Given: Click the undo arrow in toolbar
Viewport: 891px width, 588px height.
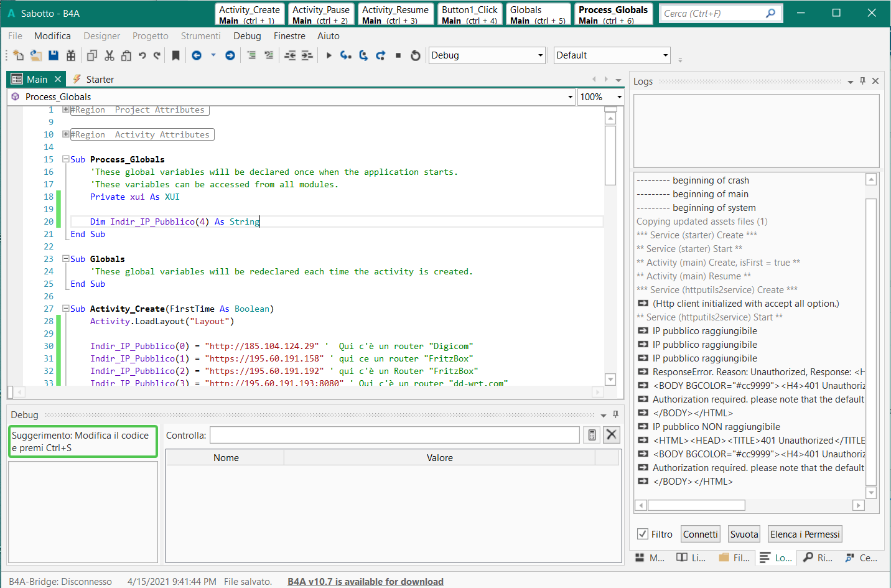Looking at the screenshot, I should pos(142,55).
